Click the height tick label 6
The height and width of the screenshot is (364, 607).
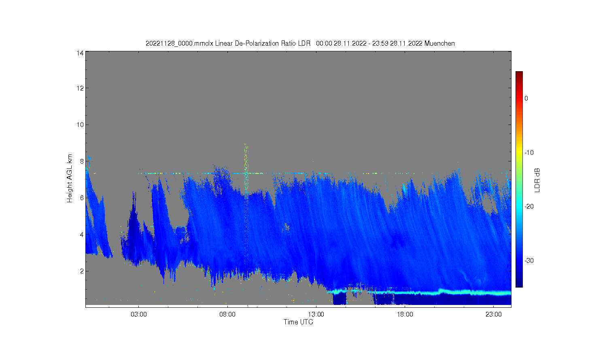(x=82, y=198)
